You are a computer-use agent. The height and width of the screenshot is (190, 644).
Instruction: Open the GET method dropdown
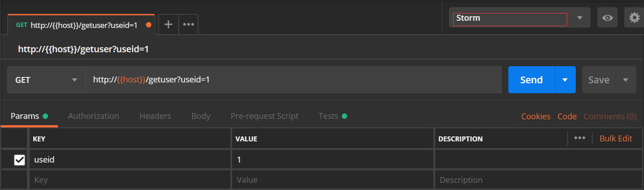coord(47,80)
